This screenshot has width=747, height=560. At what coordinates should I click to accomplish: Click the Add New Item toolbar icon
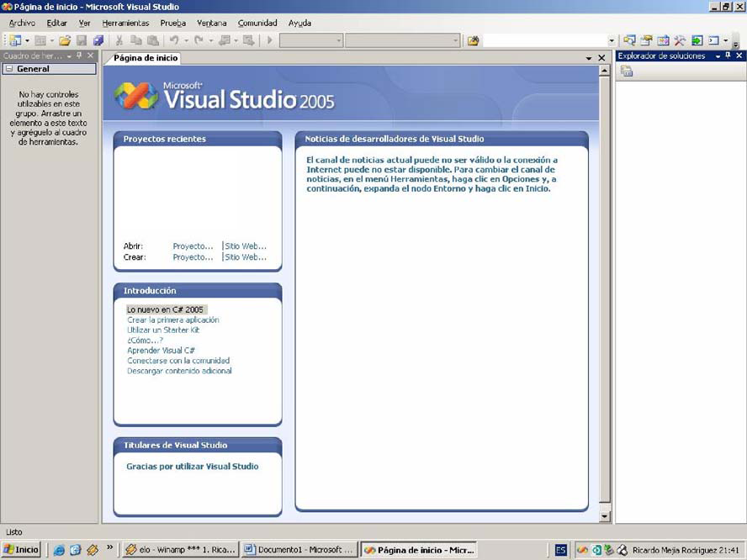(x=40, y=41)
